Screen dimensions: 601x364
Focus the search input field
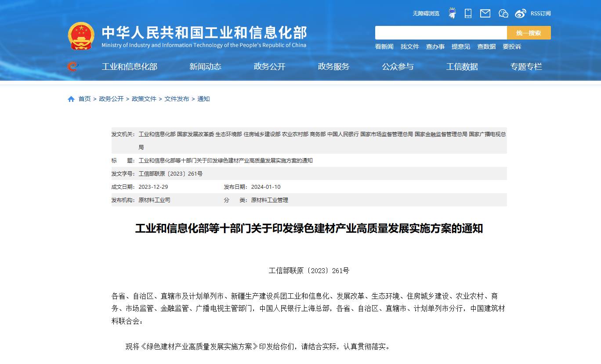point(441,33)
